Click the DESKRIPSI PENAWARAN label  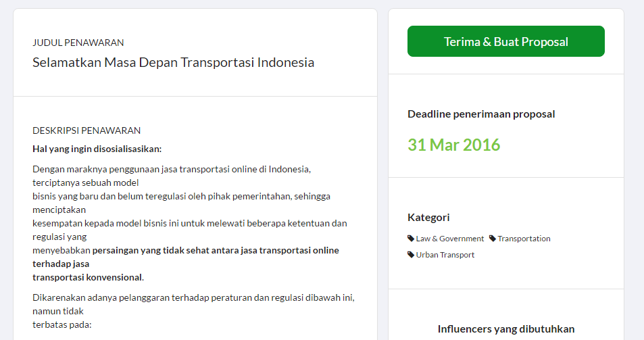[x=86, y=130]
